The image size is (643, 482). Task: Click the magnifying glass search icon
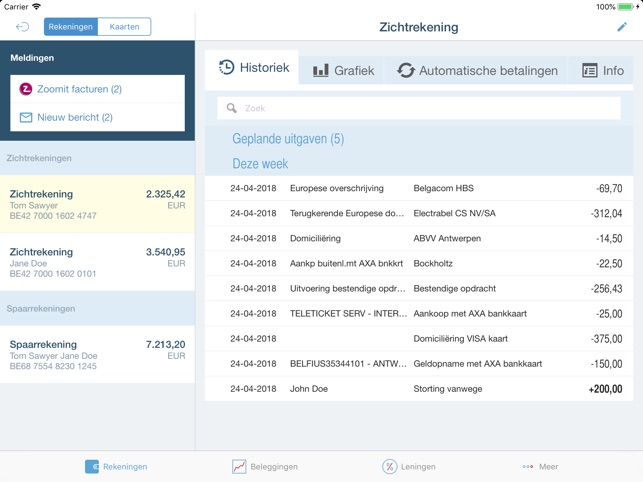(x=232, y=108)
